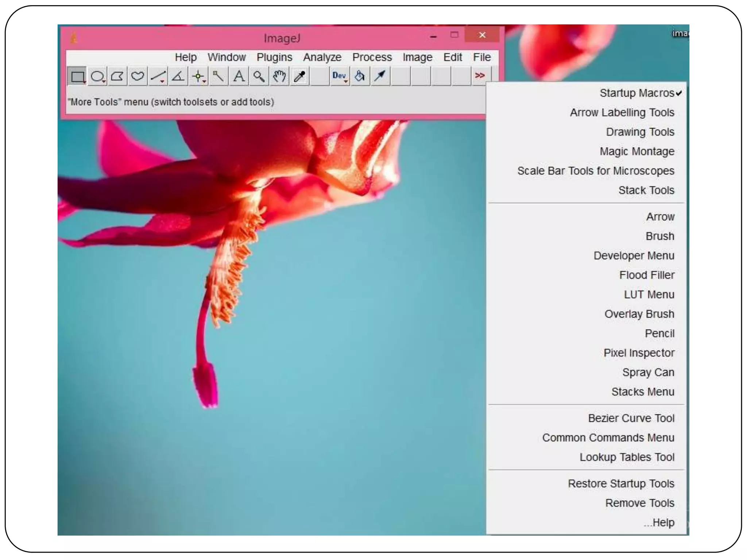Select the Wand tracing tool
Screen dimensions: 747x560
218,76
